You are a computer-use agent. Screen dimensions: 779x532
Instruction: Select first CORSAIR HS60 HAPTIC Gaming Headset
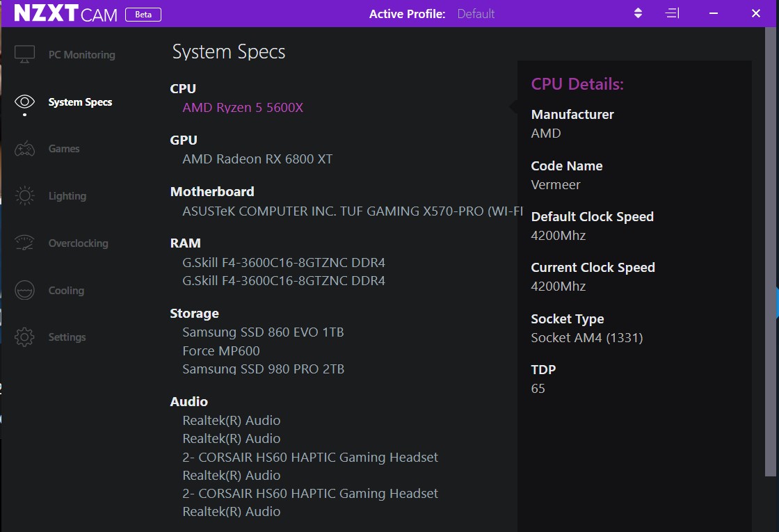point(310,457)
